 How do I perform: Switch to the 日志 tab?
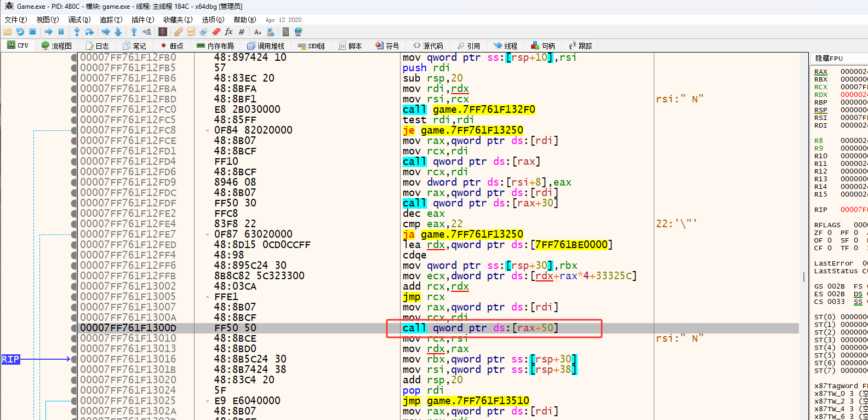98,46
